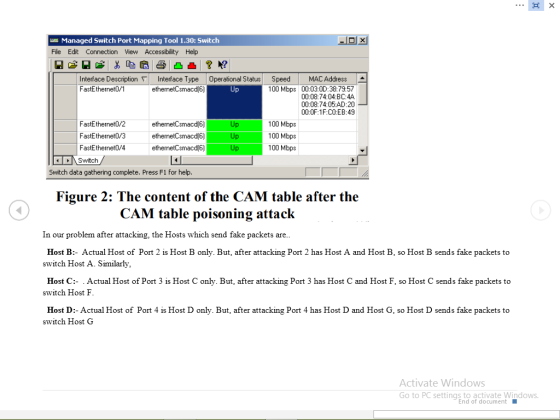The width and height of the screenshot is (560, 420).
Task: Click the 100 Mbps speed of FastEthernet0/1
Action: pyautogui.click(x=282, y=89)
